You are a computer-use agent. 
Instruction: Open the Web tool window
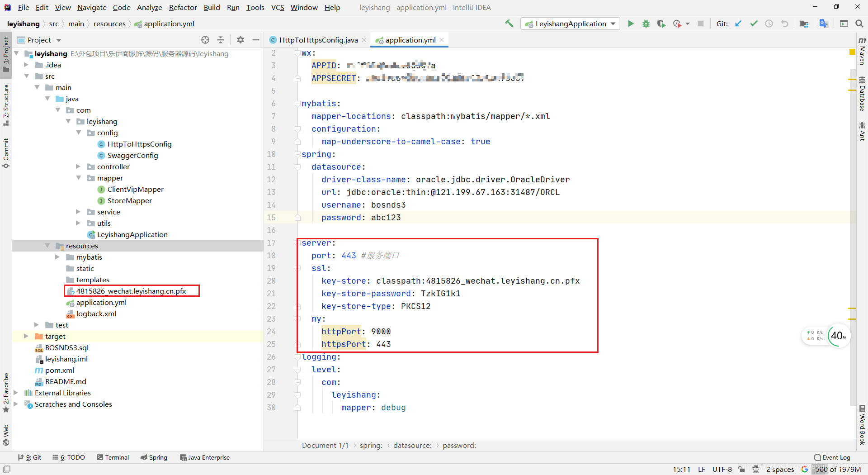[6, 435]
